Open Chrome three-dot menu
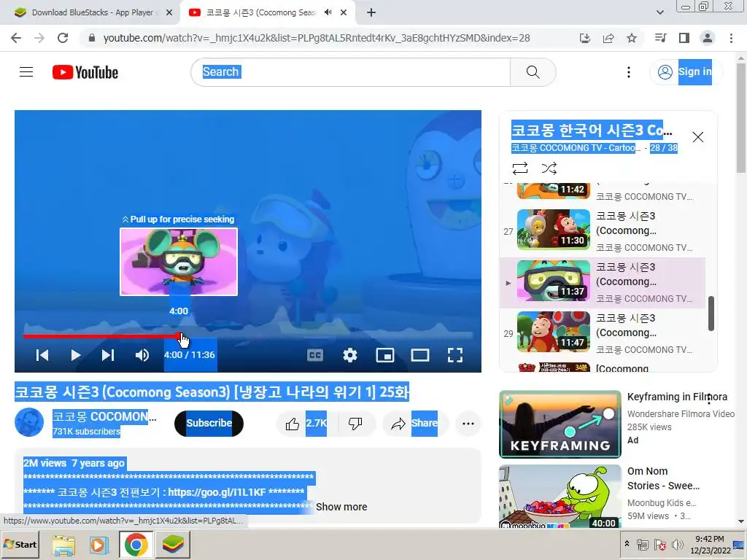Viewport: 747px width, 560px height. (x=731, y=38)
